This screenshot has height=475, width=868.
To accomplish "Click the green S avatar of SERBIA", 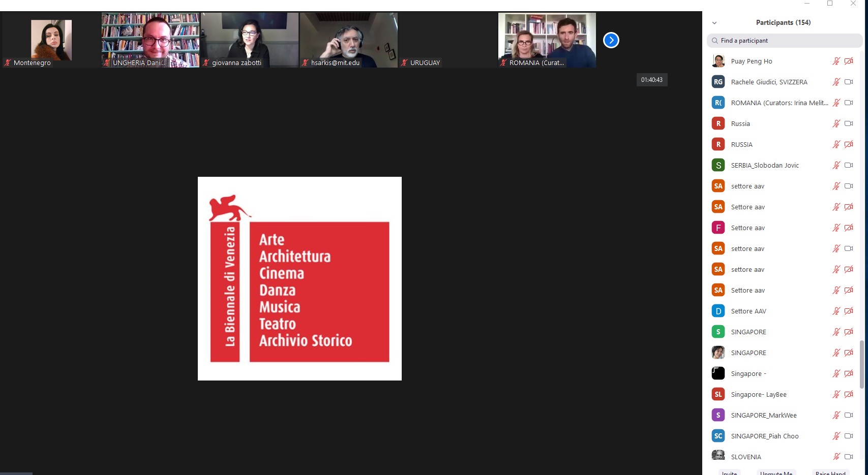I will [x=718, y=165].
